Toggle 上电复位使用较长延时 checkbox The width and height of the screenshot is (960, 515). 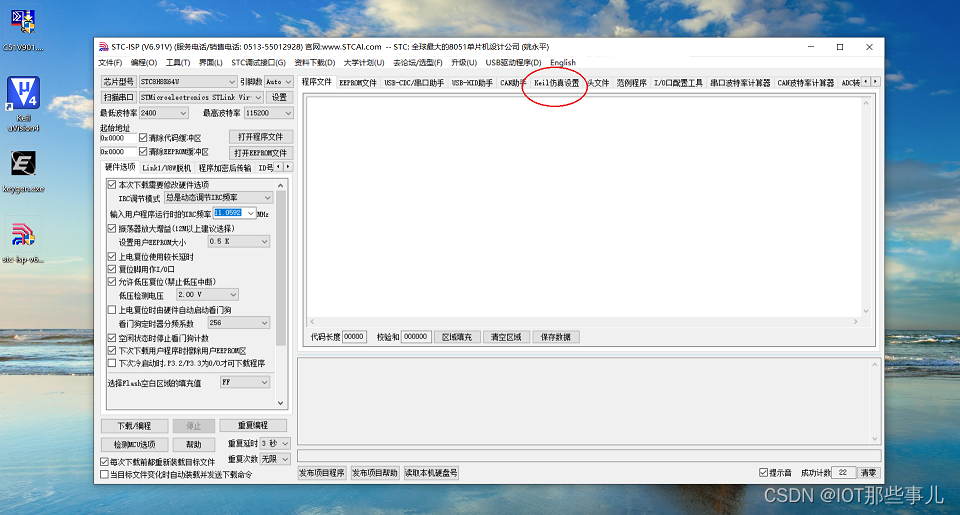click(112, 257)
